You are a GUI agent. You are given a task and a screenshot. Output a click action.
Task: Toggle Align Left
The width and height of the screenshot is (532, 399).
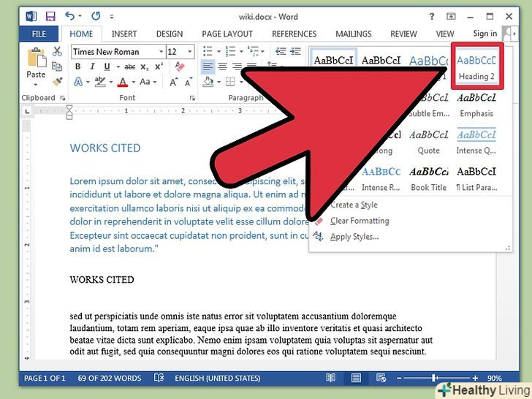[208, 66]
